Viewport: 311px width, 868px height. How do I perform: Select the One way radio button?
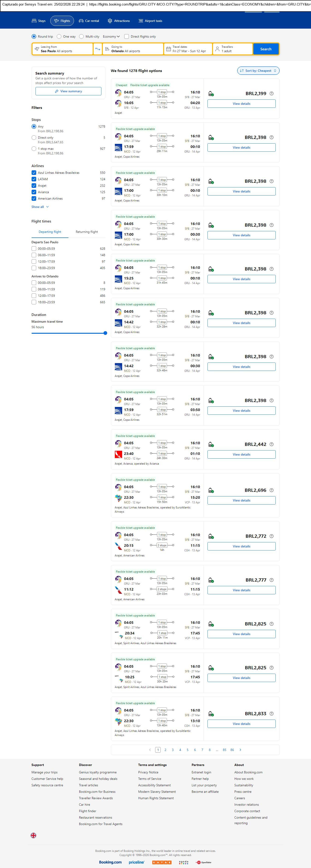pos(59,36)
